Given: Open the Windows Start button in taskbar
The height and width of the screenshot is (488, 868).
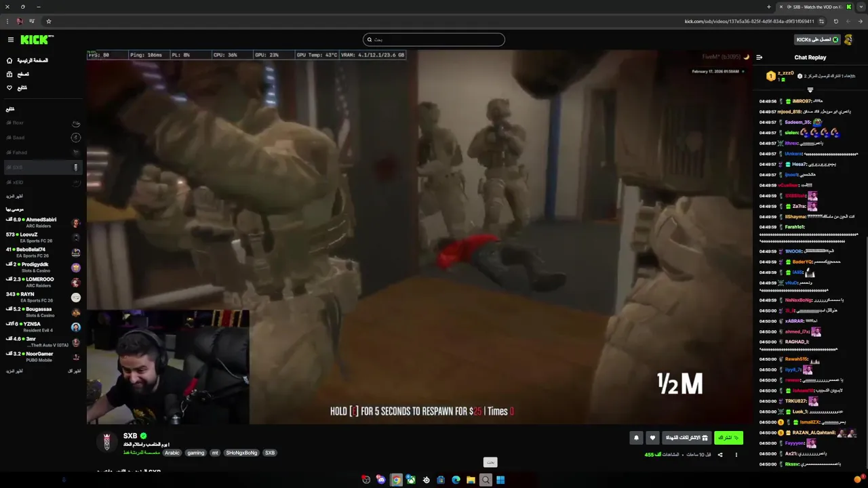Looking at the screenshot, I should point(500,480).
